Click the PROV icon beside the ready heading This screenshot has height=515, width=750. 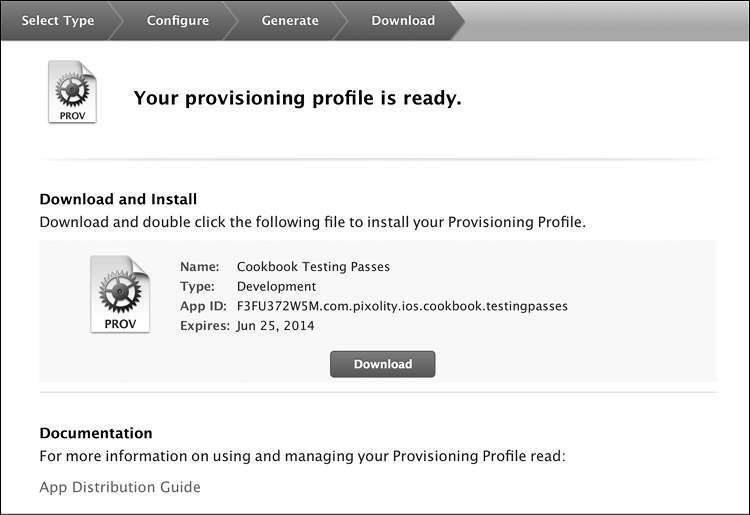(x=72, y=92)
